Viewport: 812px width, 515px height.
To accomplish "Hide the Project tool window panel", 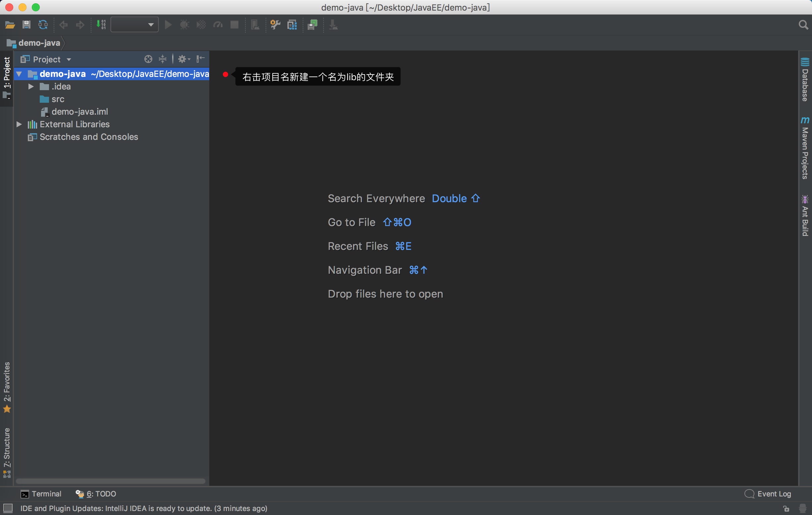I will [201, 59].
